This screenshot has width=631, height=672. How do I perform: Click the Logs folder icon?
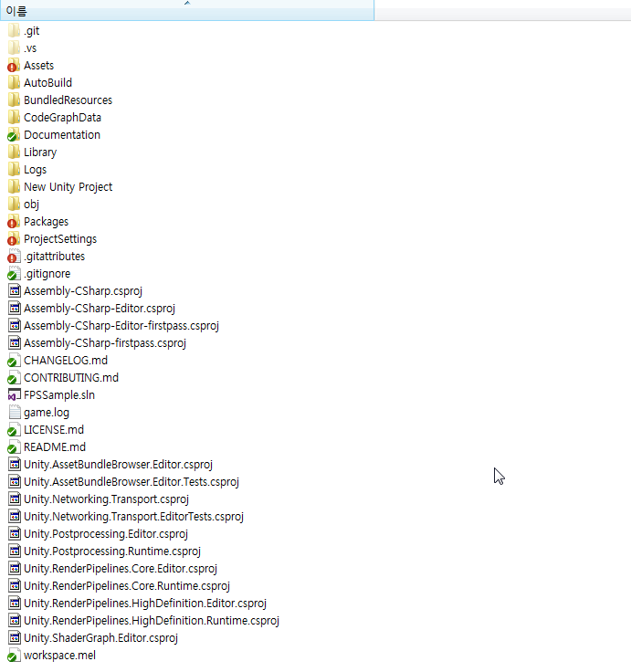point(14,169)
